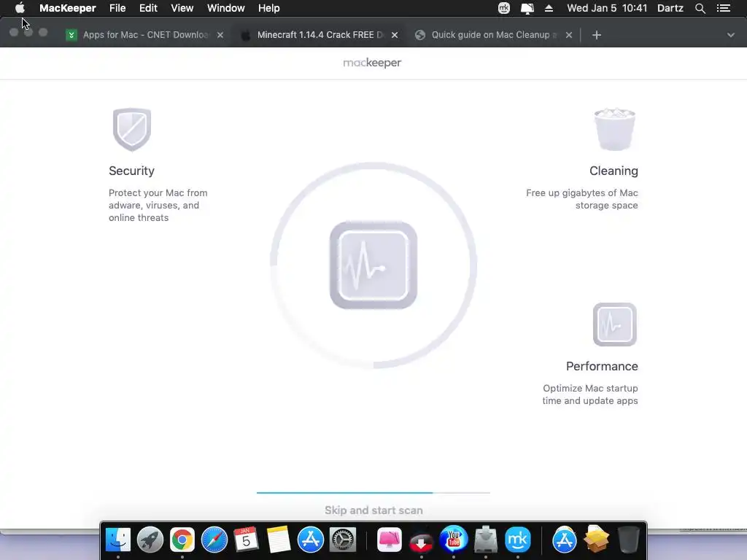This screenshot has width=747, height=560.
Task: Click the Performance monitor icon on the right
Action: (614, 324)
